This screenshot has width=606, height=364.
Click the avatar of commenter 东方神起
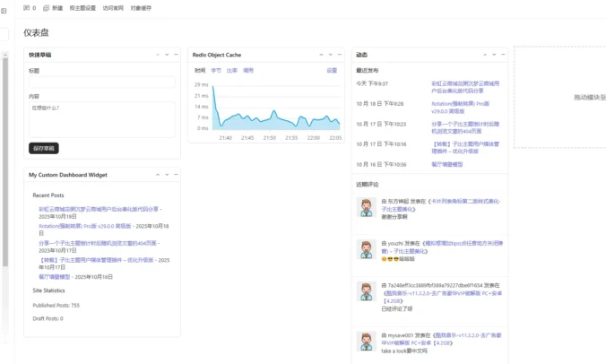pos(366,207)
